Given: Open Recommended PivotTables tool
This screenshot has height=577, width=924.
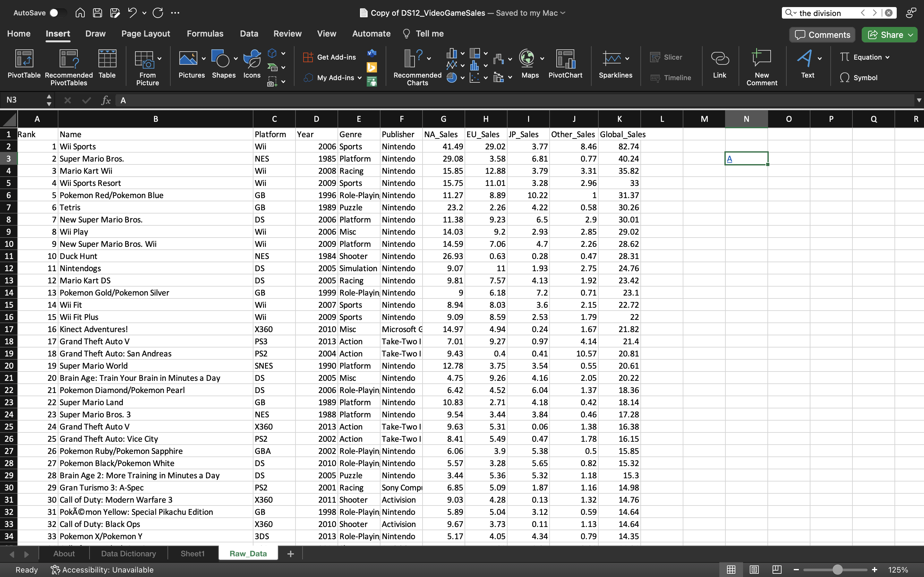Looking at the screenshot, I should tap(69, 66).
